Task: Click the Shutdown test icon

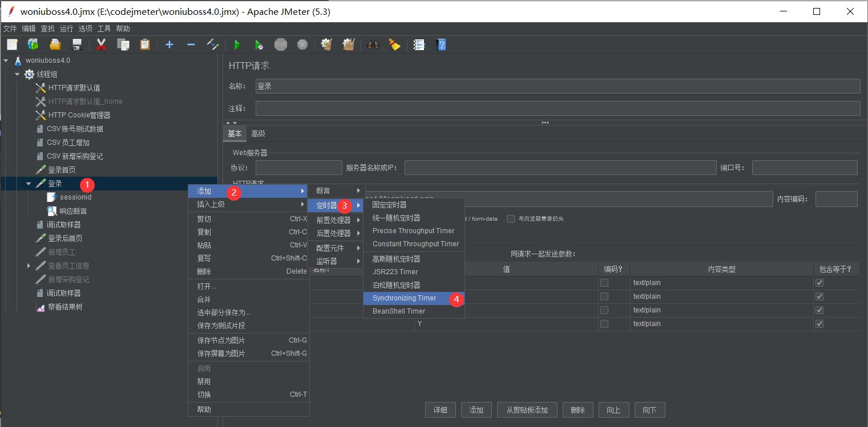Action: [x=302, y=44]
